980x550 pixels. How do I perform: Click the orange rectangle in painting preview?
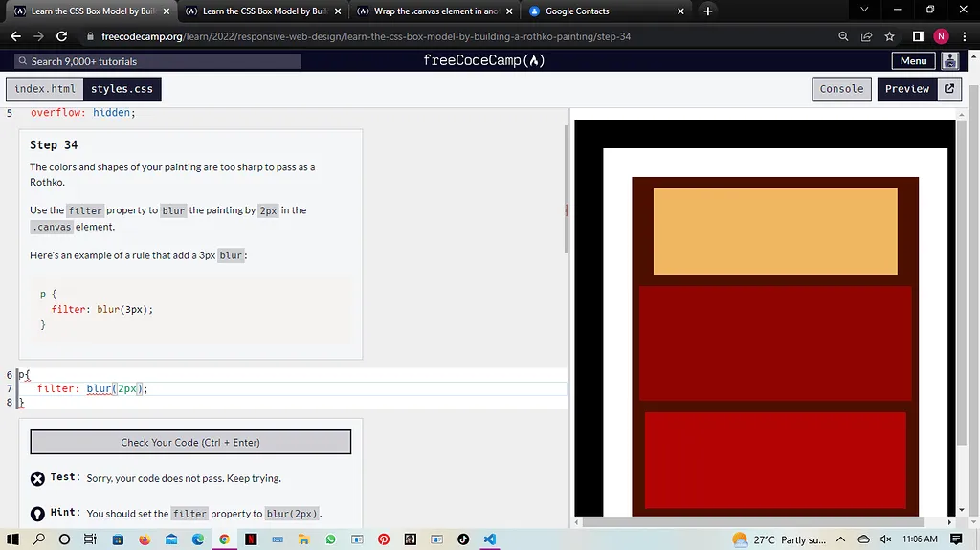[775, 231]
